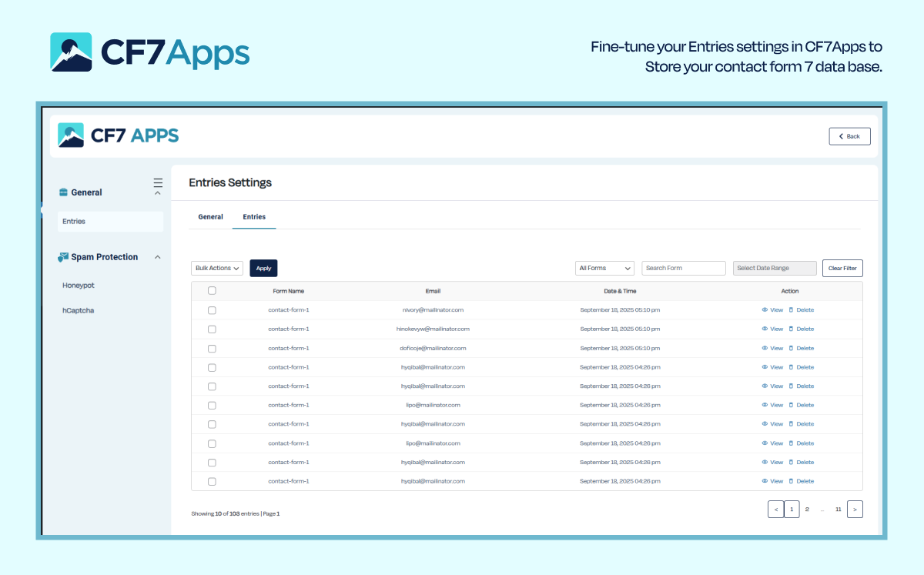
Task: Check the box for nivory@mailinator.com row
Action: click(212, 310)
